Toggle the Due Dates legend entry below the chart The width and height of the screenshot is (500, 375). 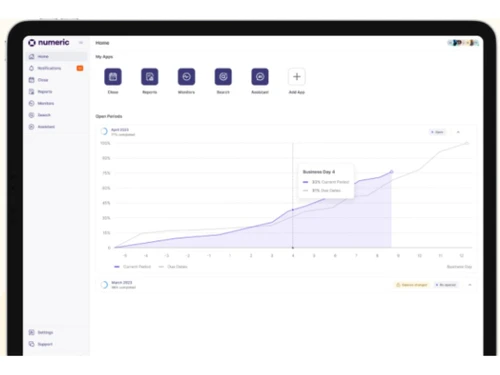coord(173,267)
